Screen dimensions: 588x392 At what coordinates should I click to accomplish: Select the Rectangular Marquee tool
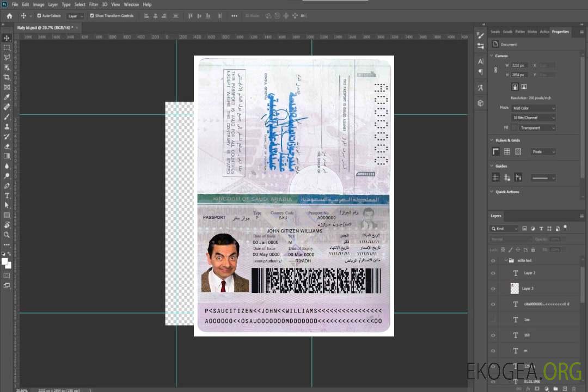pos(7,48)
